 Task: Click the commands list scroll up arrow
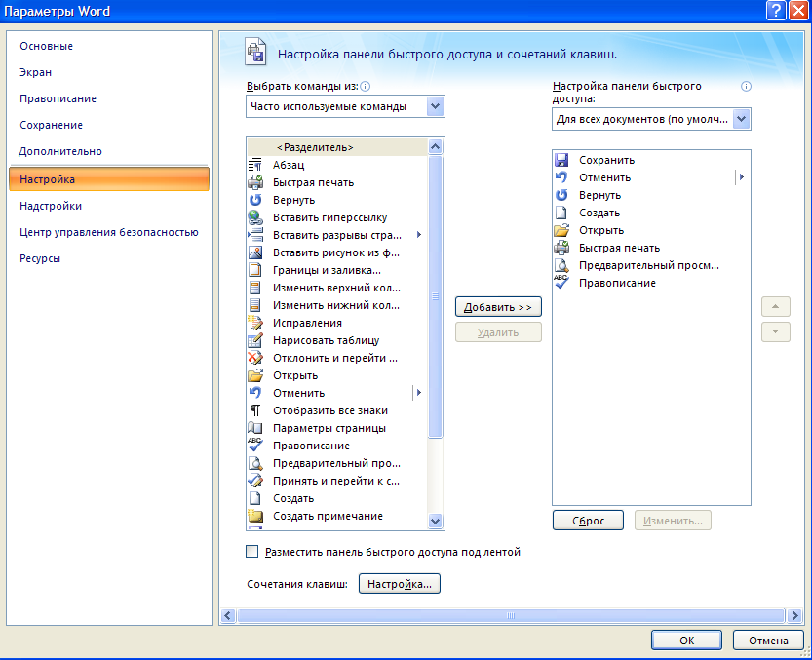[435, 147]
